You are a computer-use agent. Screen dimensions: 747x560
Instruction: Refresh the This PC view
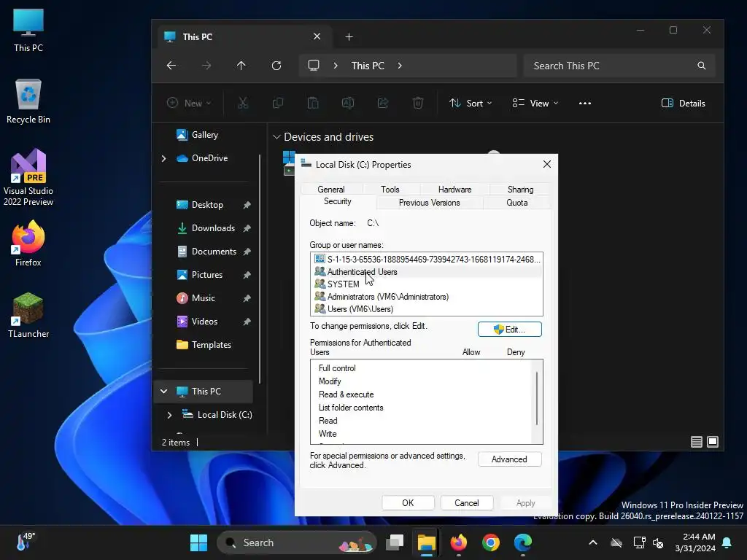[276, 66]
